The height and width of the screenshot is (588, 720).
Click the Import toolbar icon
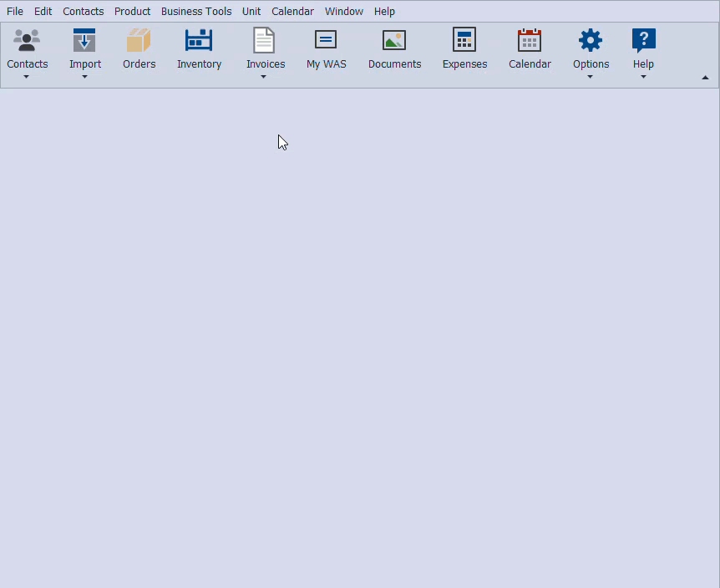pyautogui.click(x=84, y=40)
